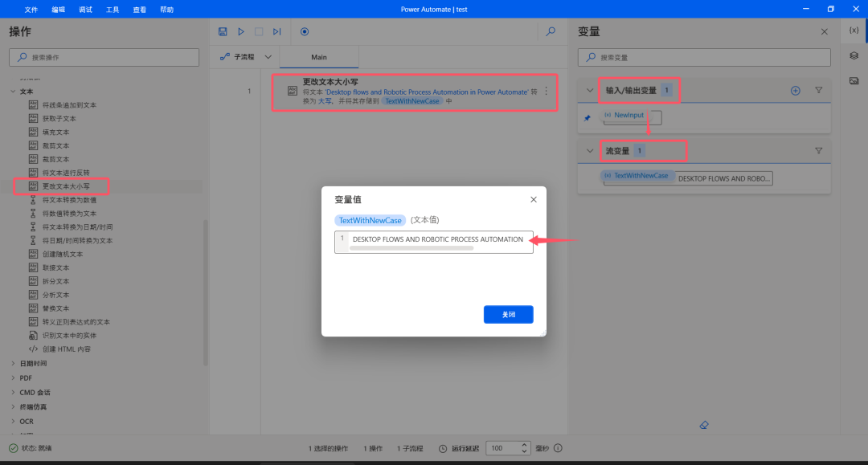Click the clock icon beside 运行延迟
Screen dimensions: 868x465
click(443, 448)
